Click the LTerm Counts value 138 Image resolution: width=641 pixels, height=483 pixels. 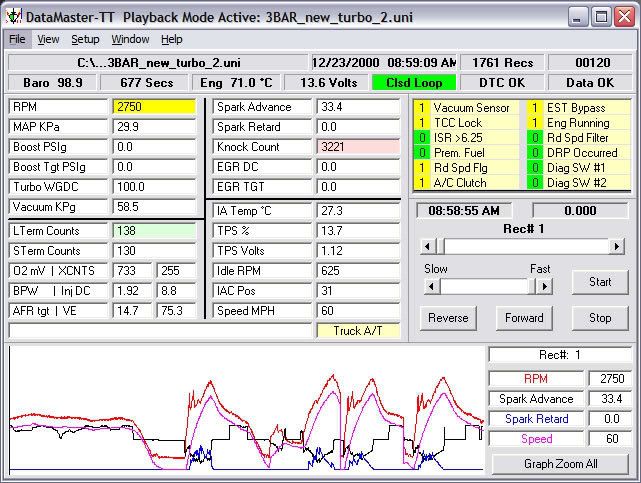pos(154,231)
